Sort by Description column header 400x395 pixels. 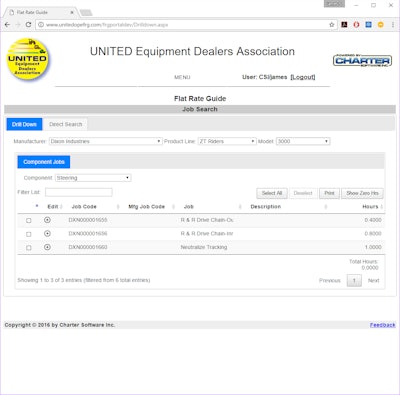266,207
